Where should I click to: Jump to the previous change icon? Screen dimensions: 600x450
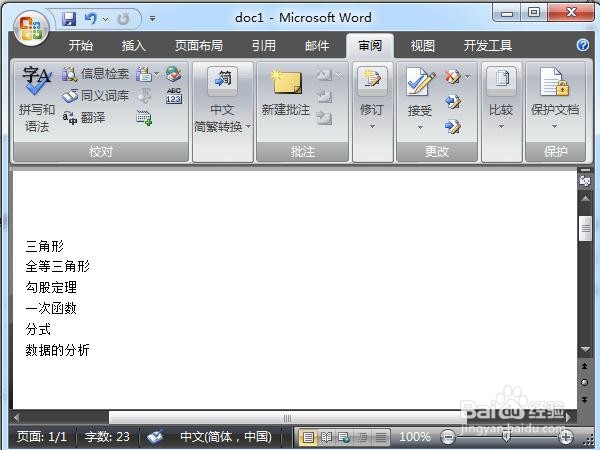pos(453,102)
